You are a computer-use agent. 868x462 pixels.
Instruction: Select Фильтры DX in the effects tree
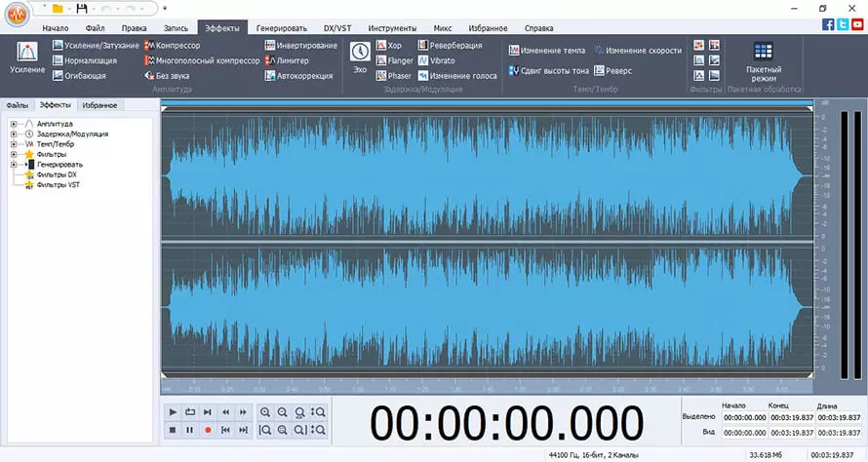(57, 174)
